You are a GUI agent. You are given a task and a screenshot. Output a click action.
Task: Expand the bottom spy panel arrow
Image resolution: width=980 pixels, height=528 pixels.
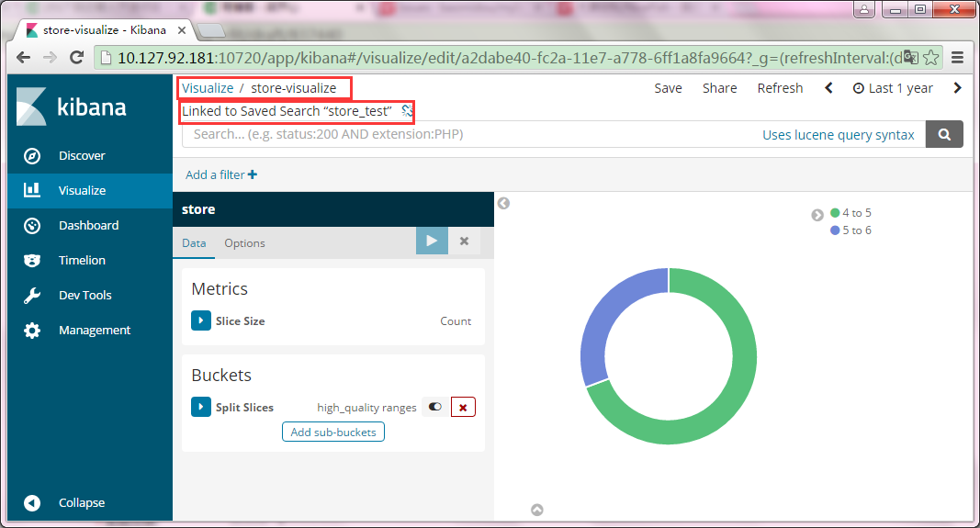[537, 510]
